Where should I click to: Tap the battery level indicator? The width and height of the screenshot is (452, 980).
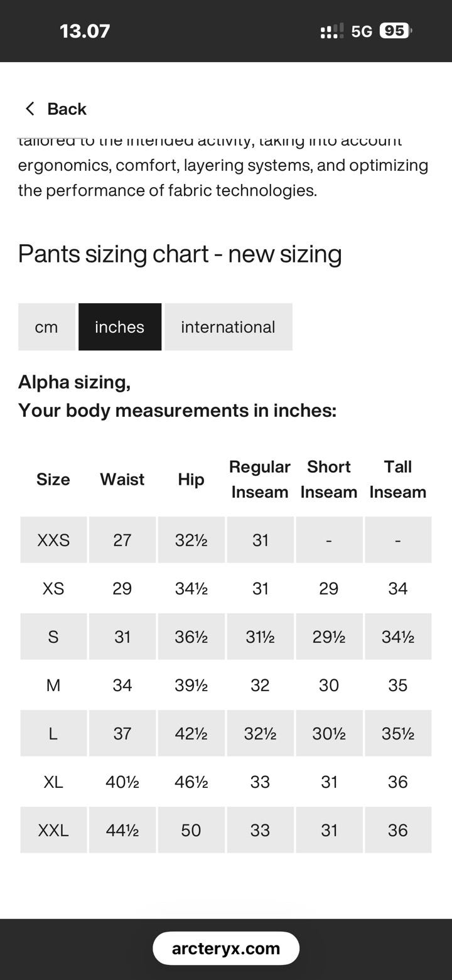[x=395, y=31]
